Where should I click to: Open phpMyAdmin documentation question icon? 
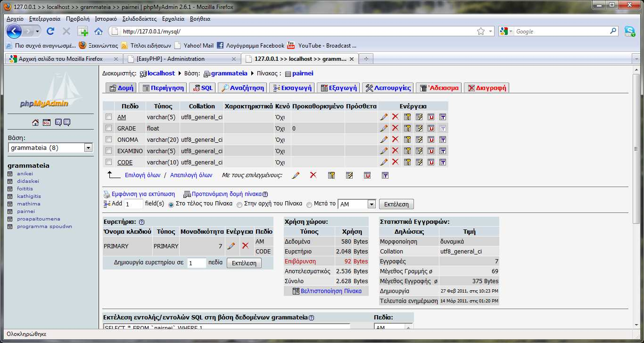[58, 122]
